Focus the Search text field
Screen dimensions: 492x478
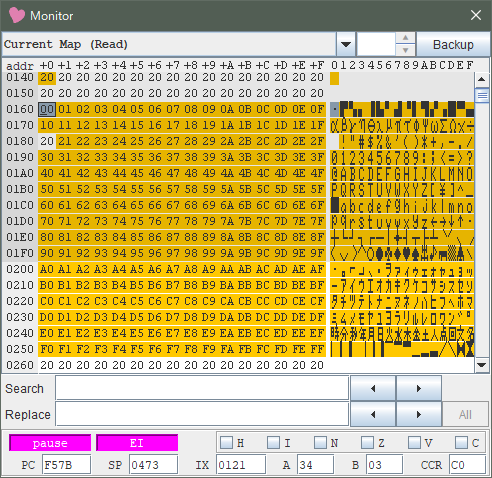202,388
